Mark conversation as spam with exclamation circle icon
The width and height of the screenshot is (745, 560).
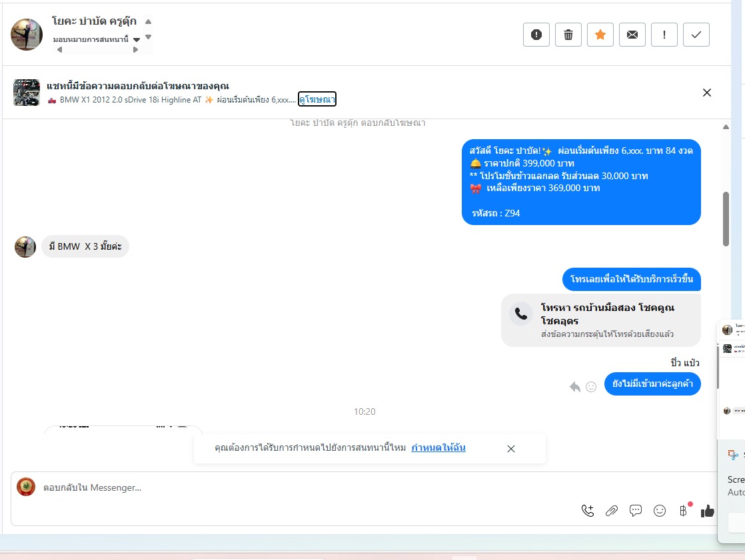point(536,35)
